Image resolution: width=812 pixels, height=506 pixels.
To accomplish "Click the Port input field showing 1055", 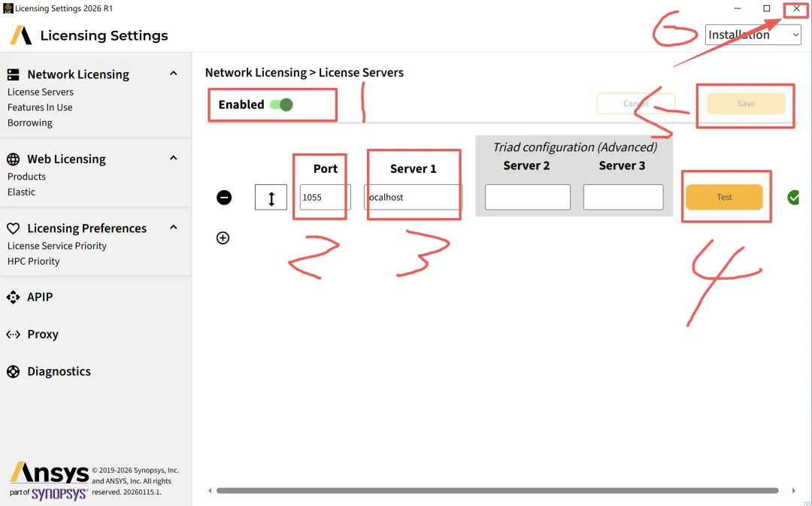I will 326,197.
